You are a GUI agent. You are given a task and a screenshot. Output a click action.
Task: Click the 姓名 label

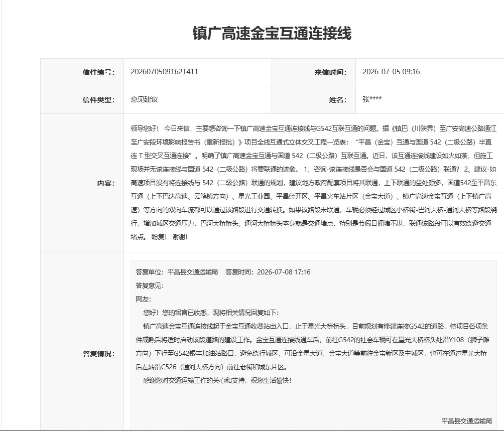337,100
